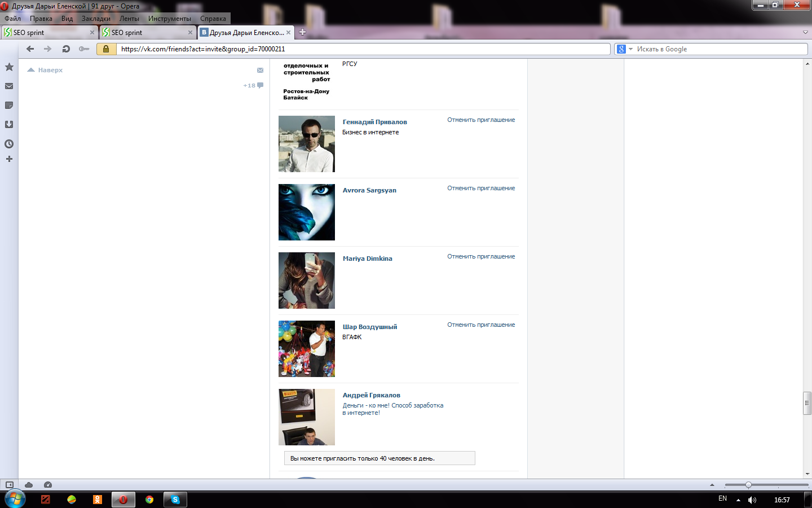812x508 pixels.
Task: Add a new sidebar panel with plus
Action: [x=9, y=159]
